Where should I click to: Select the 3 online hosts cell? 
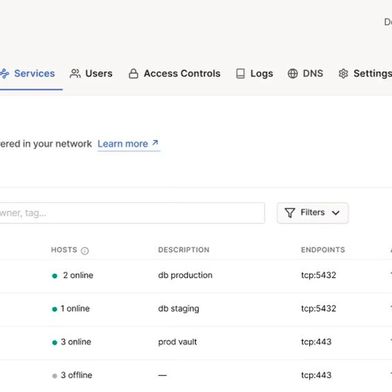click(x=72, y=342)
